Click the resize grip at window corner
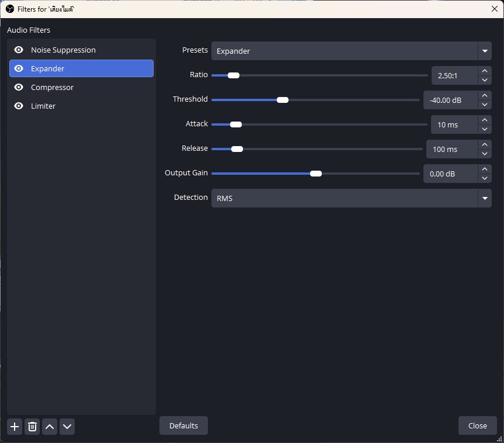The height and width of the screenshot is (443, 504). (x=499, y=439)
